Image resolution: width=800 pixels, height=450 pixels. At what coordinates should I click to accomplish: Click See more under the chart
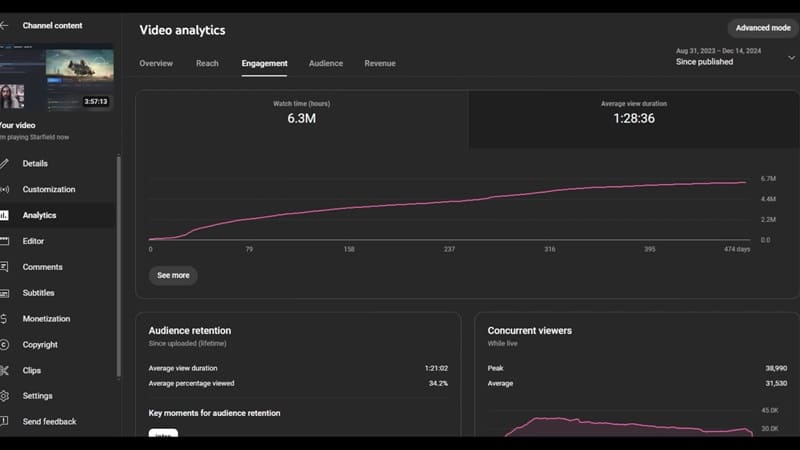coord(173,275)
